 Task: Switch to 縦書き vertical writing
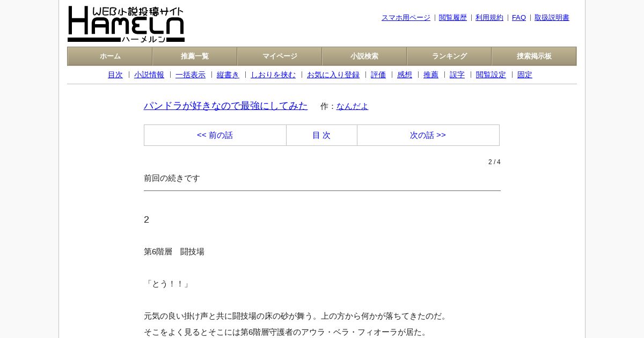[x=228, y=75]
